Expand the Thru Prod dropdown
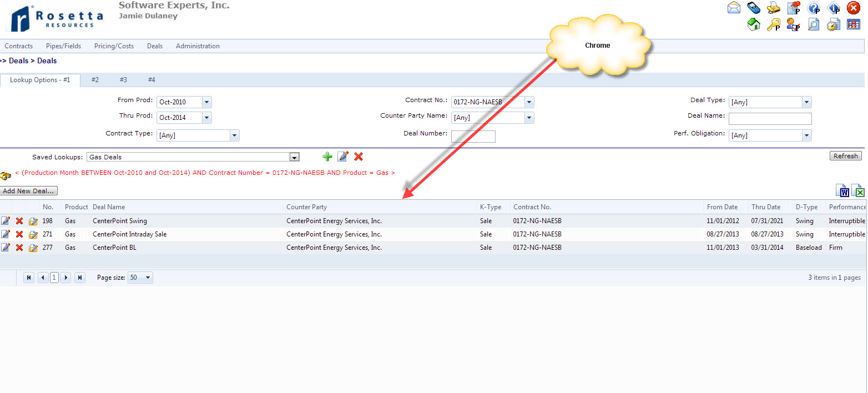The width and height of the screenshot is (868, 393). [207, 118]
